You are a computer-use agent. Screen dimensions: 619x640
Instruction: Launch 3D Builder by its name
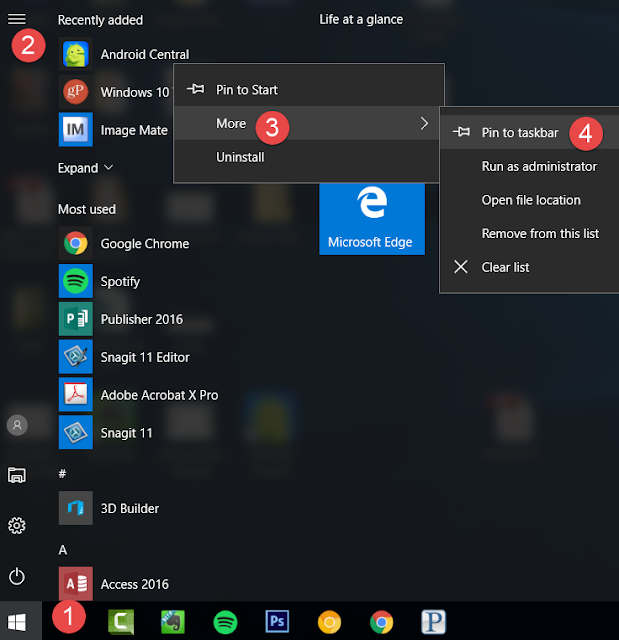pos(130,509)
